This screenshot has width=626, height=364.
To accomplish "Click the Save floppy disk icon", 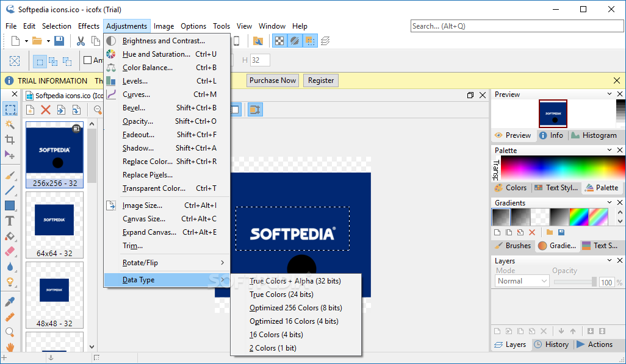I will pos(59,41).
